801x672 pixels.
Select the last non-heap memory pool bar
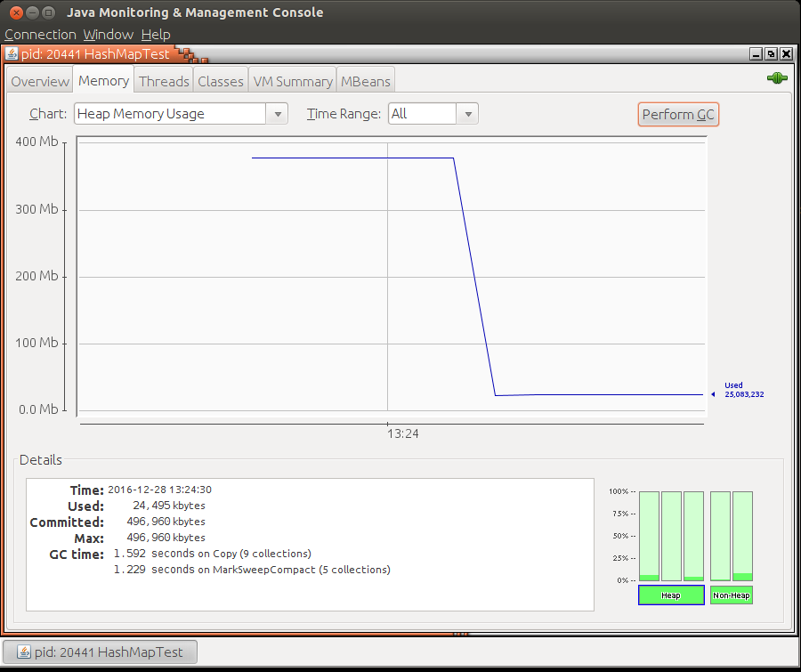tap(742, 536)
